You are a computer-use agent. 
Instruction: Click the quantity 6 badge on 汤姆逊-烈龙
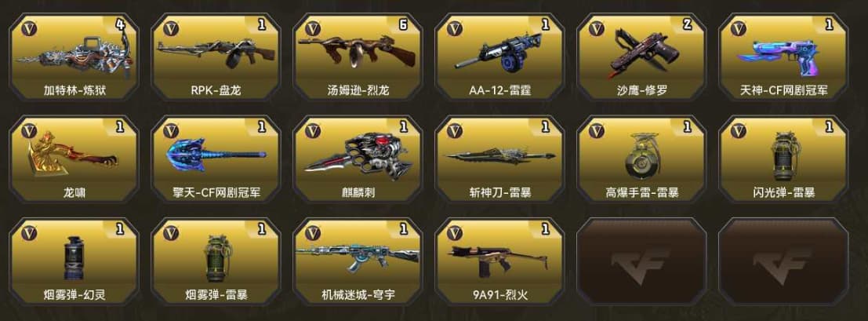[403, 24]
